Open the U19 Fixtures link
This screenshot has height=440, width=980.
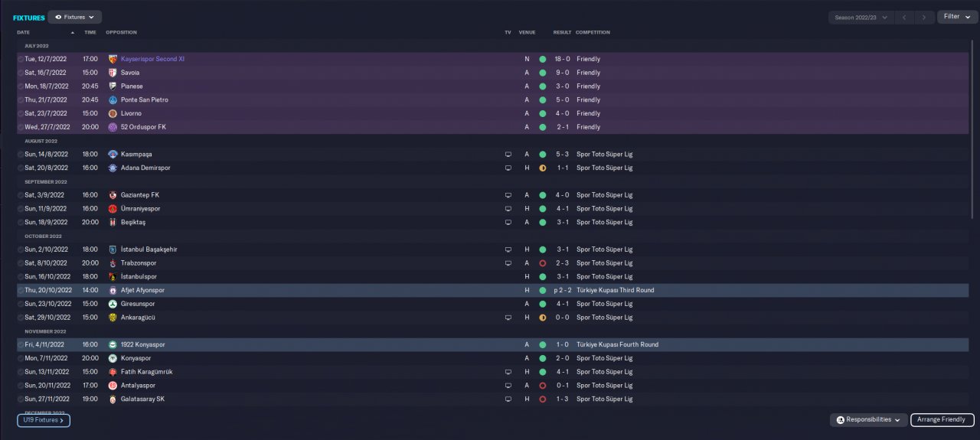coord(44,420)
